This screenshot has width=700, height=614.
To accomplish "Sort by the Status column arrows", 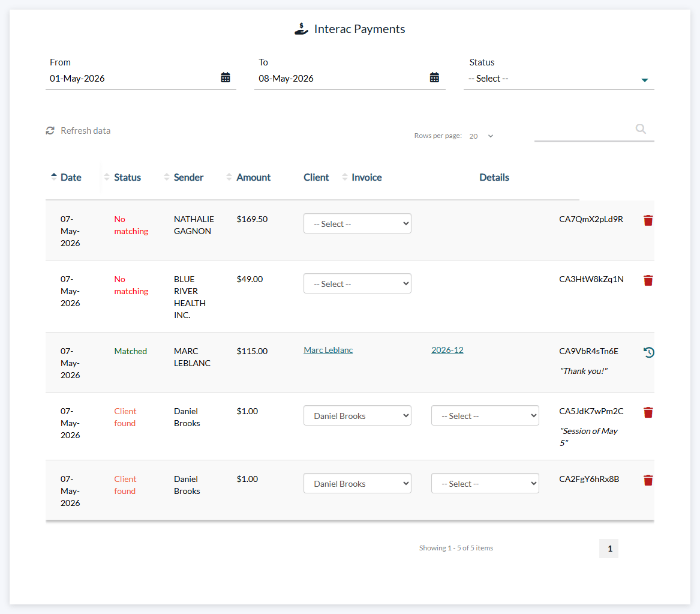I will tap(107, 177).
